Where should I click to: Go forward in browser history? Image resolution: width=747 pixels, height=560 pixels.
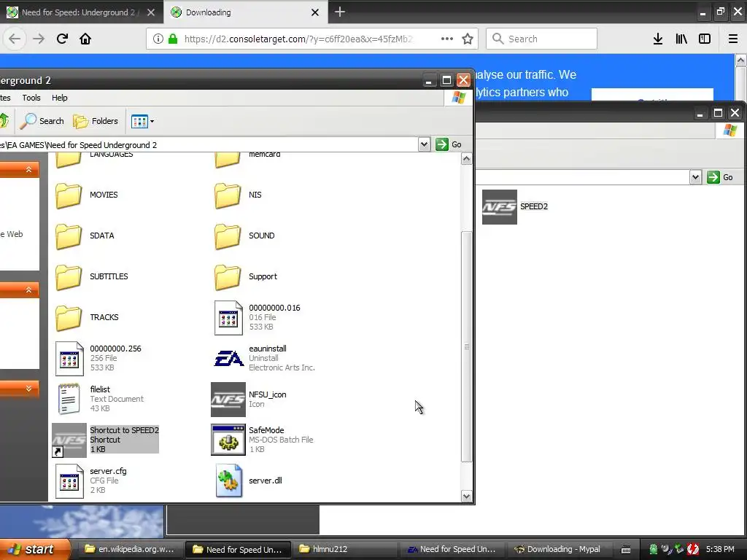pos(39,39)
